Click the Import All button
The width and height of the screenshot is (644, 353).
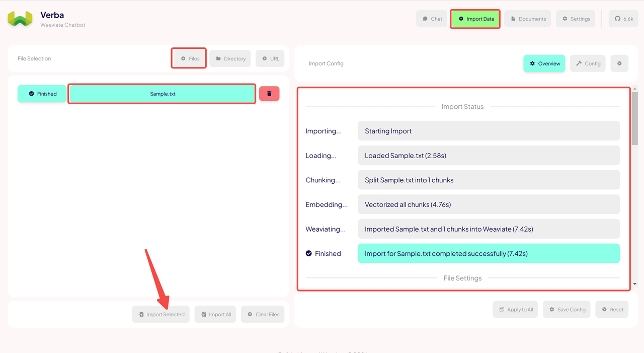point(215,314)
